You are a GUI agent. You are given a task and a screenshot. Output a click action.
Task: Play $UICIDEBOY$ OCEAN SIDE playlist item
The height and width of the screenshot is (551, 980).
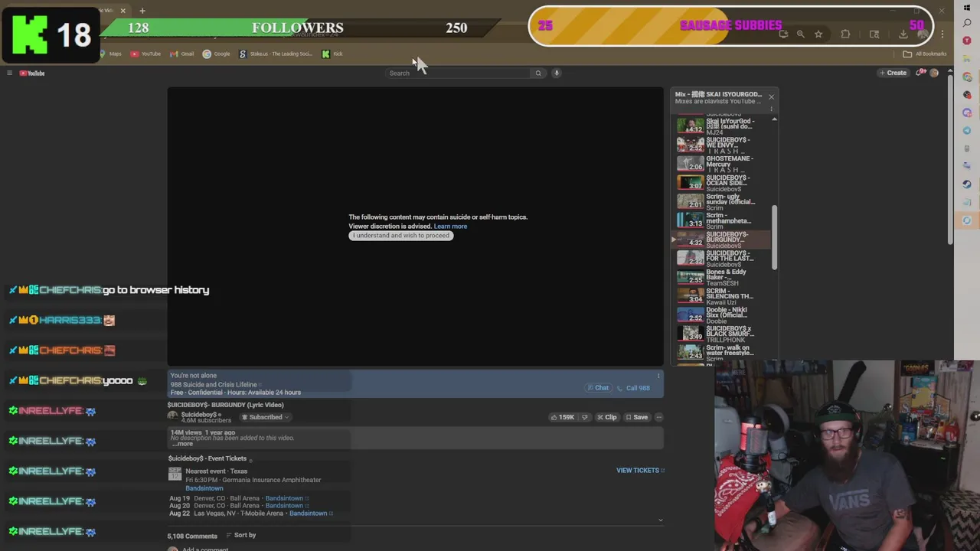click(724, 183)
